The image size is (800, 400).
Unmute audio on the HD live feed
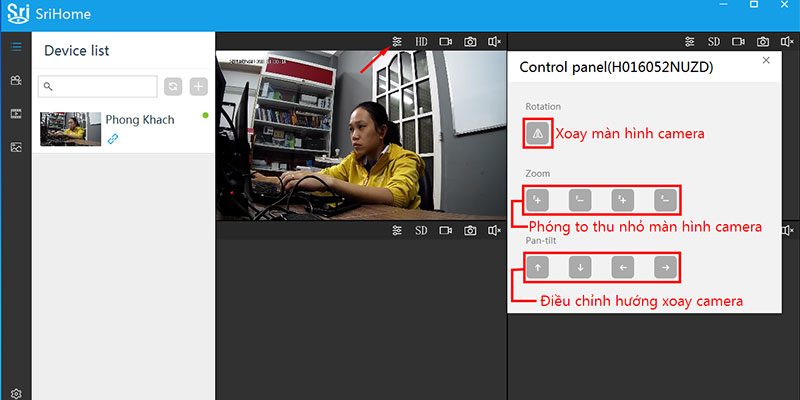pyautogui.click(x=494, y=42)
